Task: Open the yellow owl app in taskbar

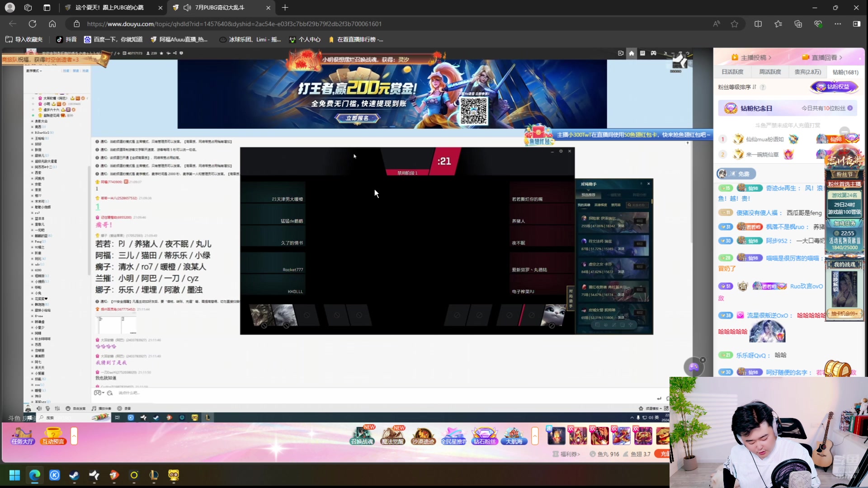Action: point(174,475)
